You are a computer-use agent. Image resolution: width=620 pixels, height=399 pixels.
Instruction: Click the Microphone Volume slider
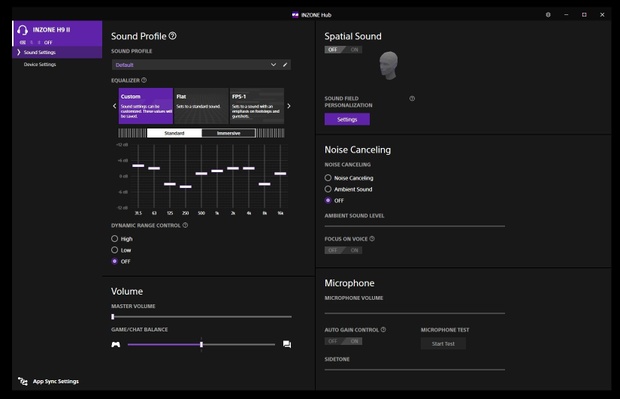[x=415, y=313]
